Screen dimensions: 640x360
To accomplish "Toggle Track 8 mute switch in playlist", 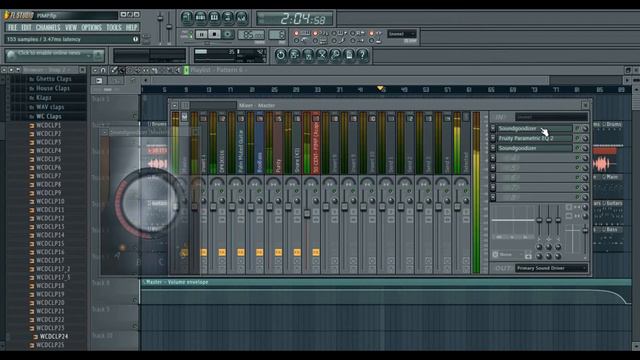I will [134, 300].
